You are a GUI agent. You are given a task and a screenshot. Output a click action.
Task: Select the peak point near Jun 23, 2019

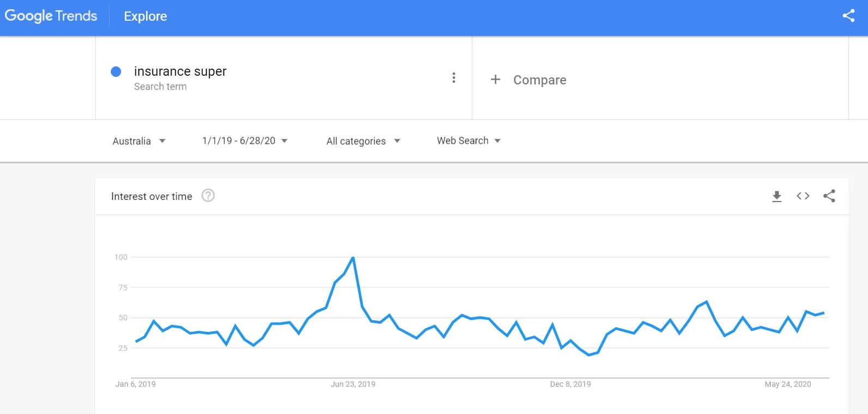pyautogui.click(x=353, y=258)
